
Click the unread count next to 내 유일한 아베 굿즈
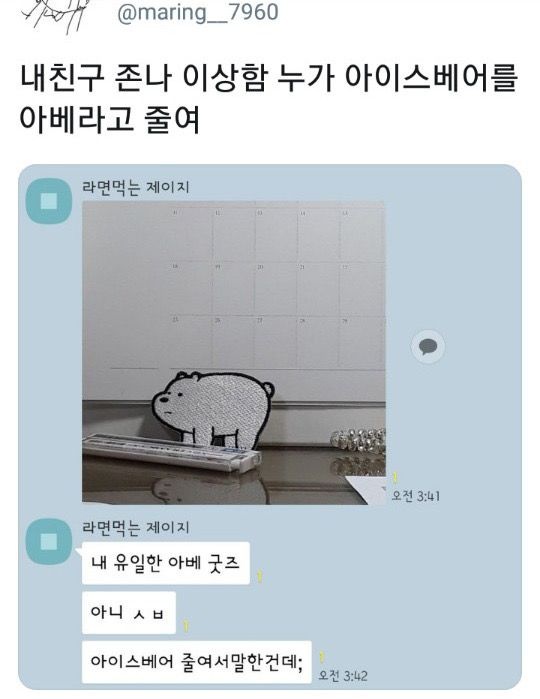coord(260,576)
